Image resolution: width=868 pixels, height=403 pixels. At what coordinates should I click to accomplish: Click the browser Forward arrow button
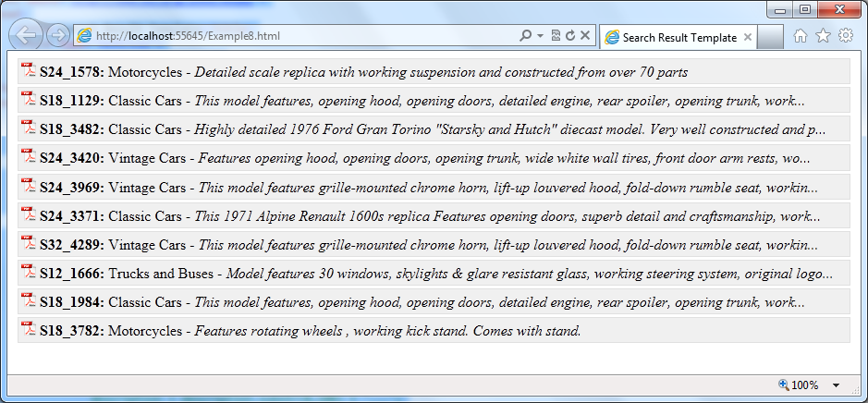point(57,36)
